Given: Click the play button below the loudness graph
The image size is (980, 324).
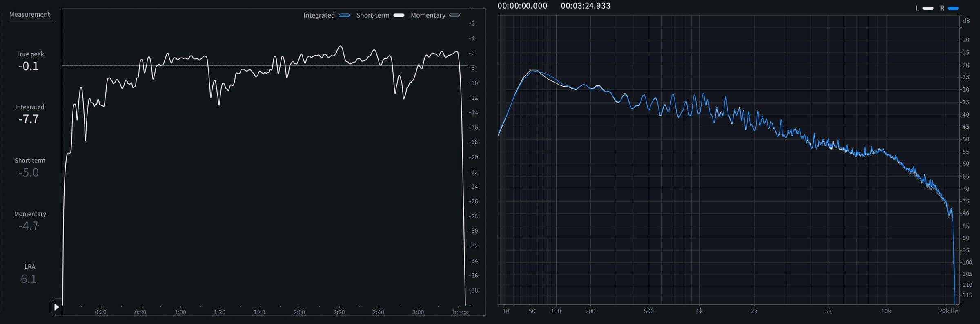Looking at the screenshot, I should pos(56,307).
